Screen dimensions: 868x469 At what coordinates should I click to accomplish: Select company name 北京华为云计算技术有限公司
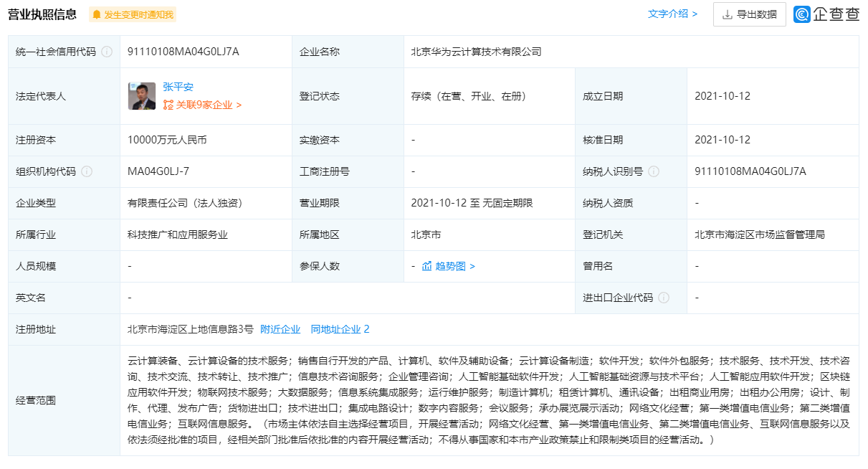[x=476, y=52]
